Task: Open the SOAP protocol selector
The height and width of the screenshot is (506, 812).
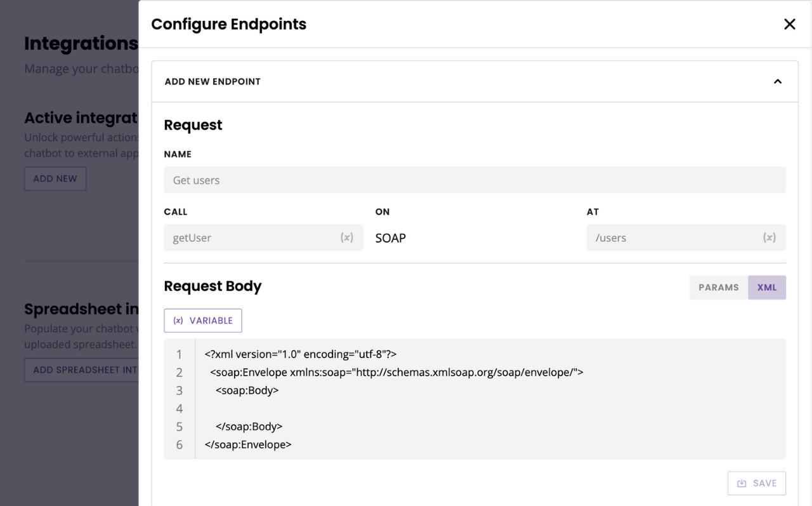Action: tap(390, 238)
